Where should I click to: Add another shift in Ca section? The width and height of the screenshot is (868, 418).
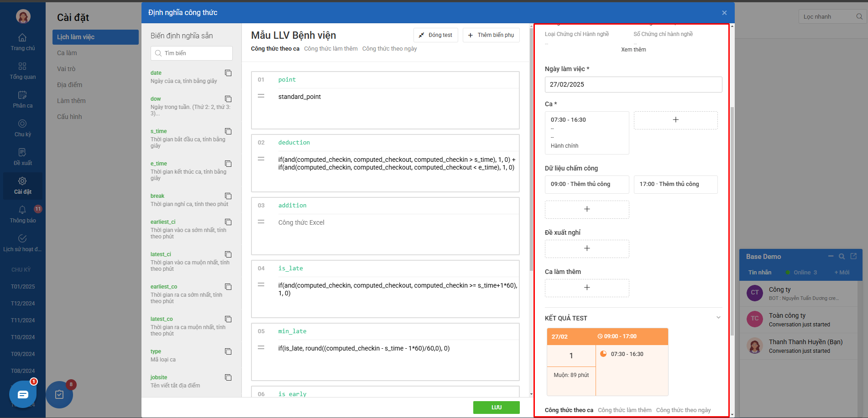(675, 120)
